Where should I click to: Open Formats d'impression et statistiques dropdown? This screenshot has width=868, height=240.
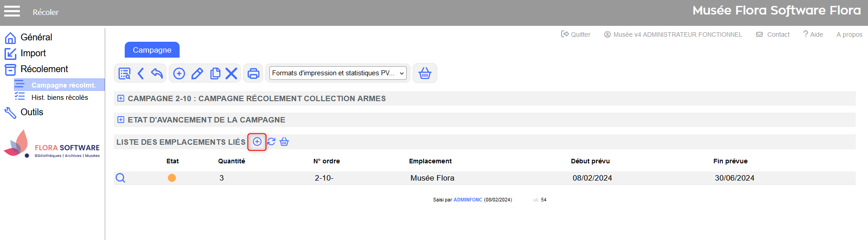tap(338, 73)
